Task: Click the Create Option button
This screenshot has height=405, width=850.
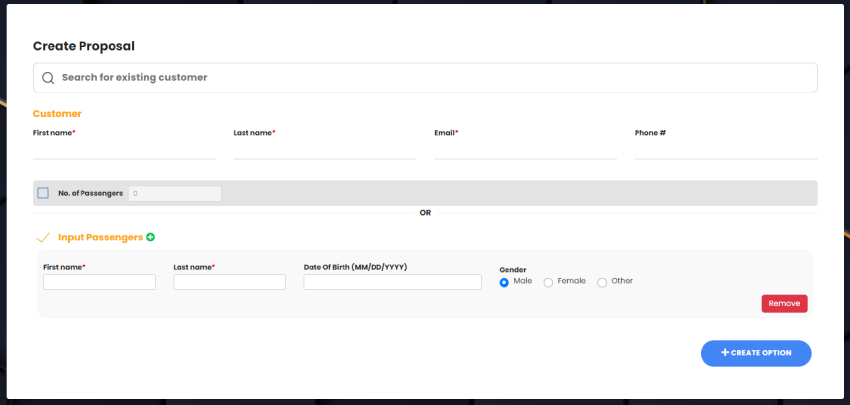Action: click(756, 353)
